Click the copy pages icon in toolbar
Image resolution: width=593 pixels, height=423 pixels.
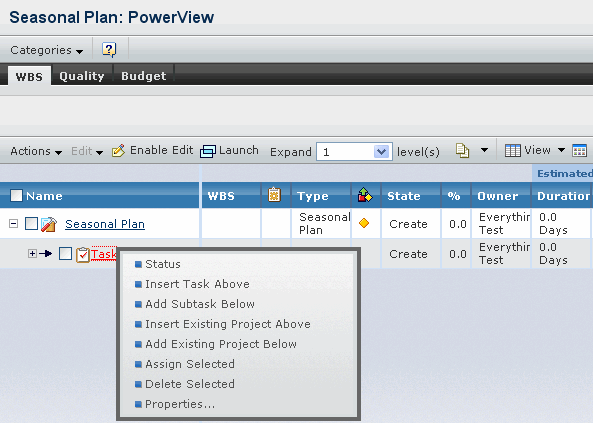click(x=462, y=151)
